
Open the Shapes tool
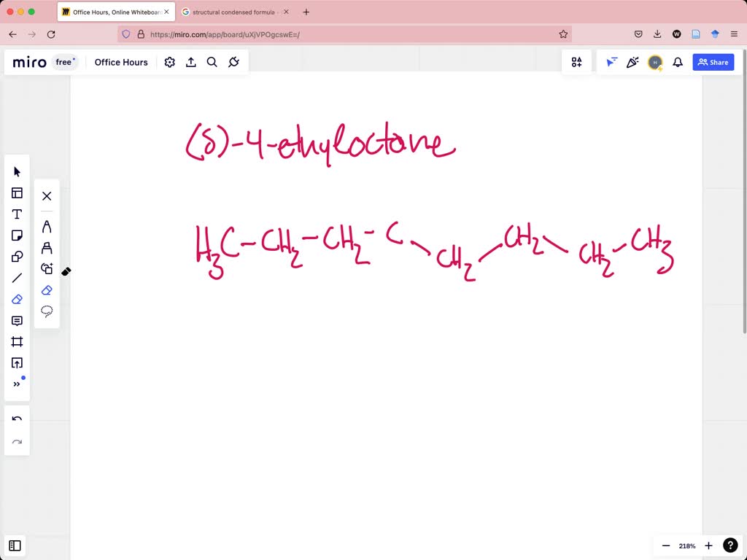point(17,256)
